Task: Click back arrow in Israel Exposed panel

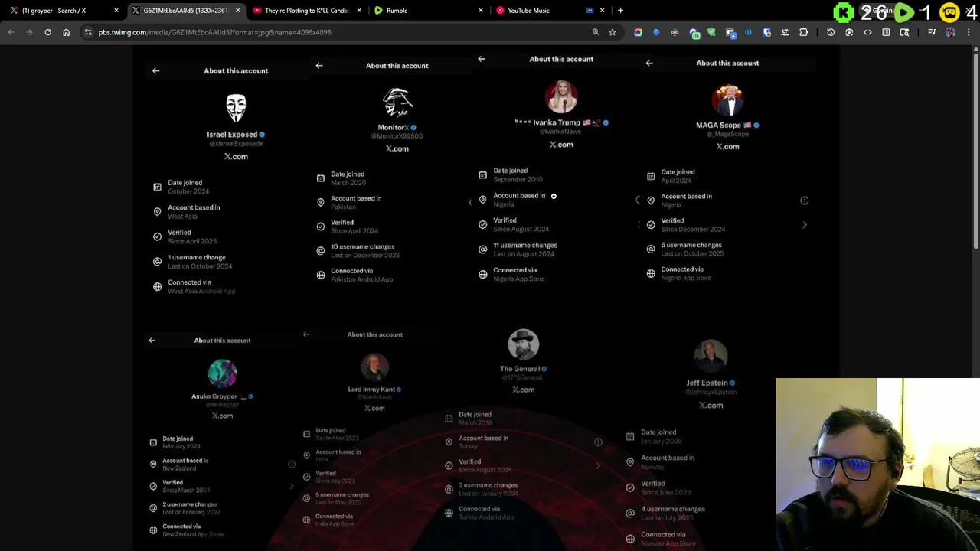Action: click(x=156, y=70)
